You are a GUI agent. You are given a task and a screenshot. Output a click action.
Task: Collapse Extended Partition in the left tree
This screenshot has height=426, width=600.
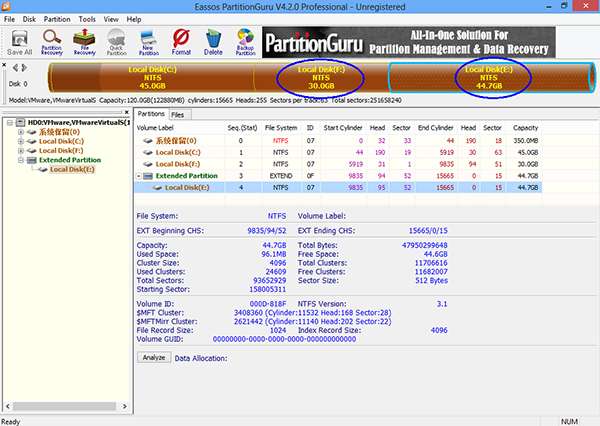click(21, 160)
